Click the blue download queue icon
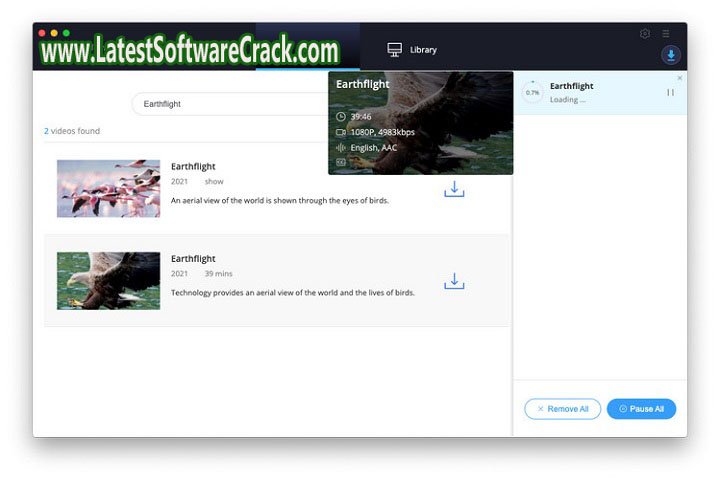Viewport: 720px width, 480px height. pos(670,55)
